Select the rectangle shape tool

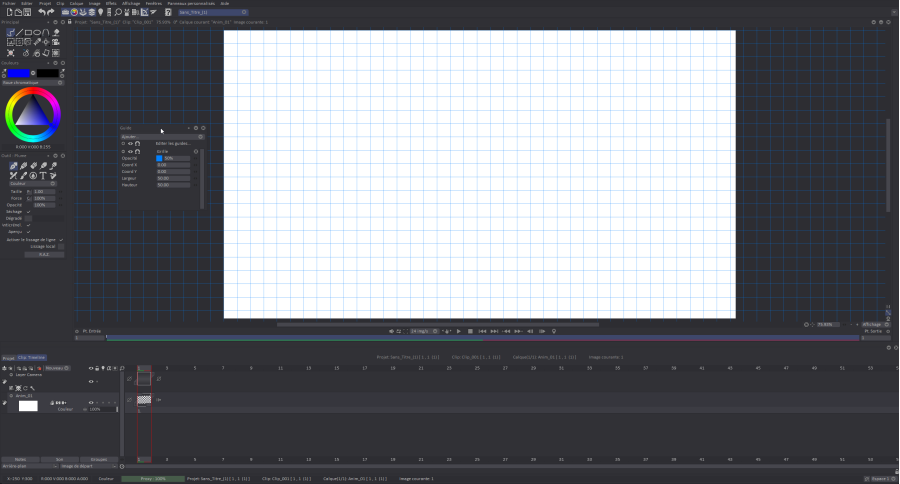pyautogui.click(x=28, y=33)
